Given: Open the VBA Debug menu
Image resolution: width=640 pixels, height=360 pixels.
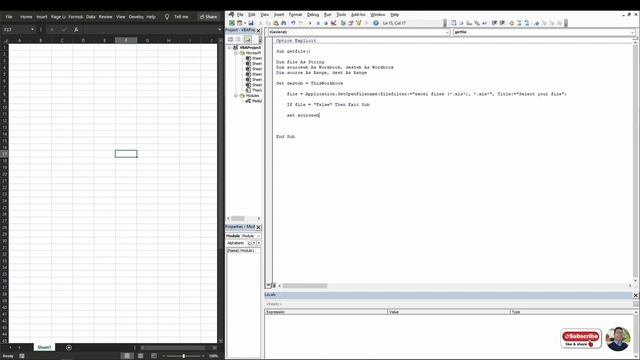Looking at the screenshot, I should pos(313,15).
